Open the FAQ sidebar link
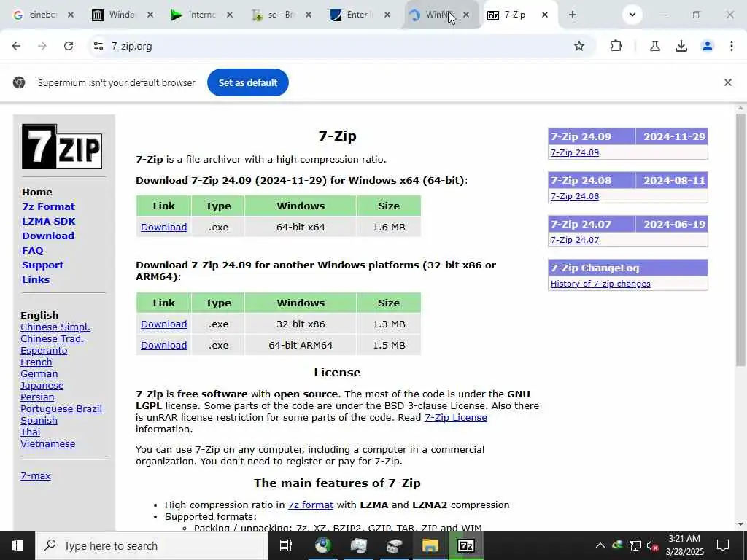The height and width of the screenshot is (560, 747). coord(32,251)
